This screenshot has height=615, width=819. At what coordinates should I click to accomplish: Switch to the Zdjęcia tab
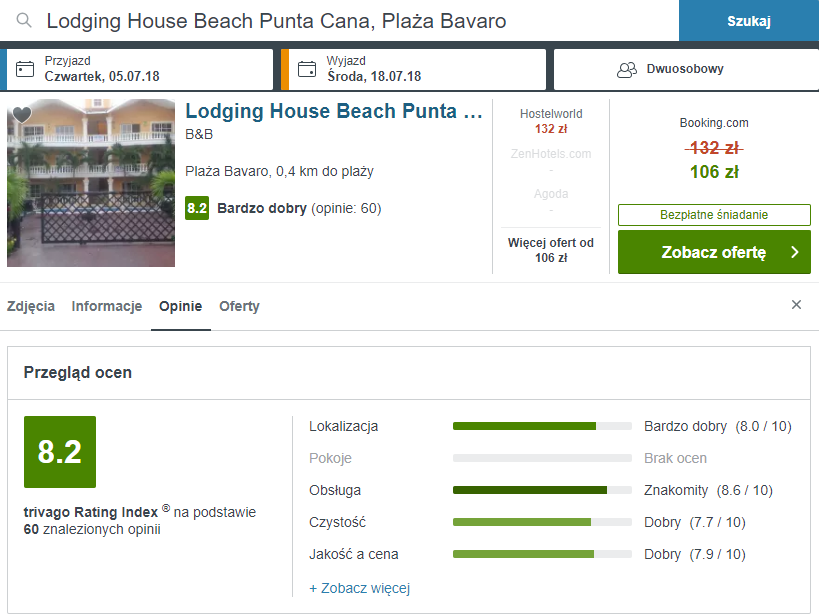point(31,306)
